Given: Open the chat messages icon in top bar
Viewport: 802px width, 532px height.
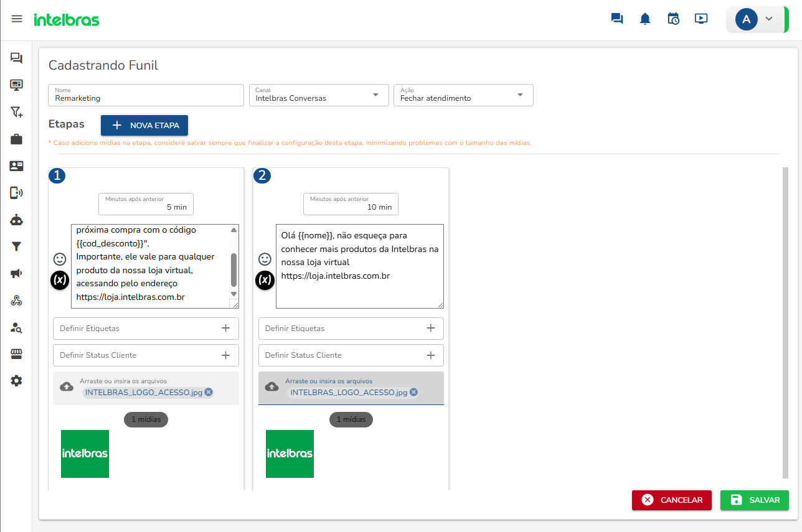Looking at the screenshot, I should tap(617, 19).
